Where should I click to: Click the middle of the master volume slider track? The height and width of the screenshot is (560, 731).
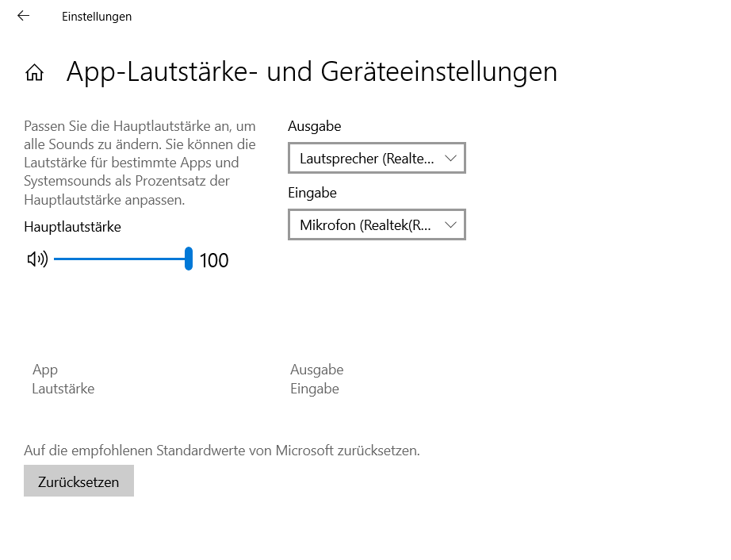(x=121, y=259)
